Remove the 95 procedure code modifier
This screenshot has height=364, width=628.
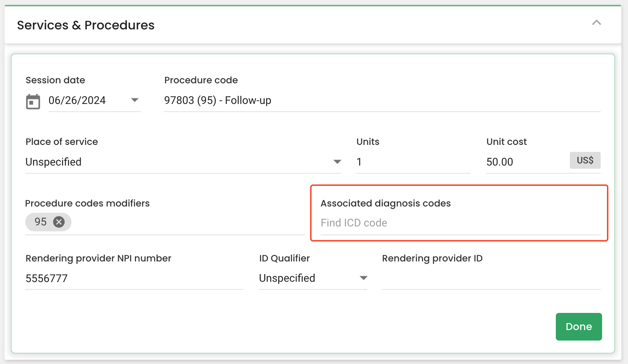click(x=59, y=222)
